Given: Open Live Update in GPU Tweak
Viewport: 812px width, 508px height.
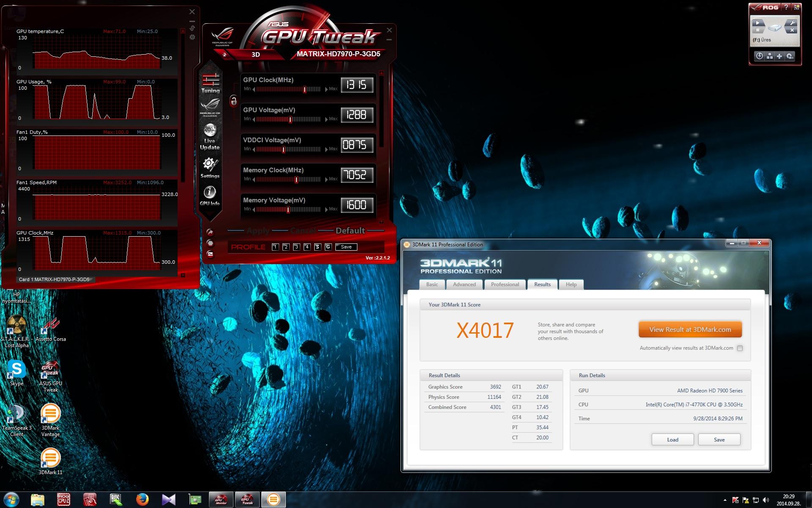Looking at the screenshot, I should (x=210, y=137).
